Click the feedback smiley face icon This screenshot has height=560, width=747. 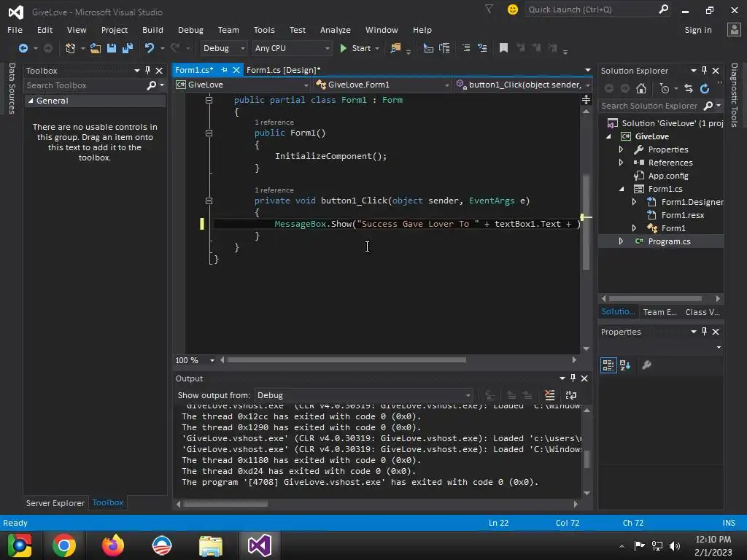(513, 9)
